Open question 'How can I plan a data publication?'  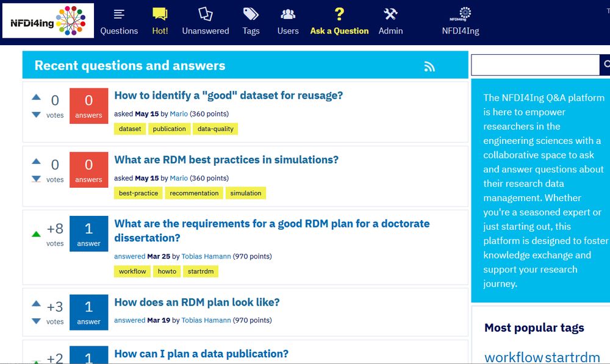(201, 354)
